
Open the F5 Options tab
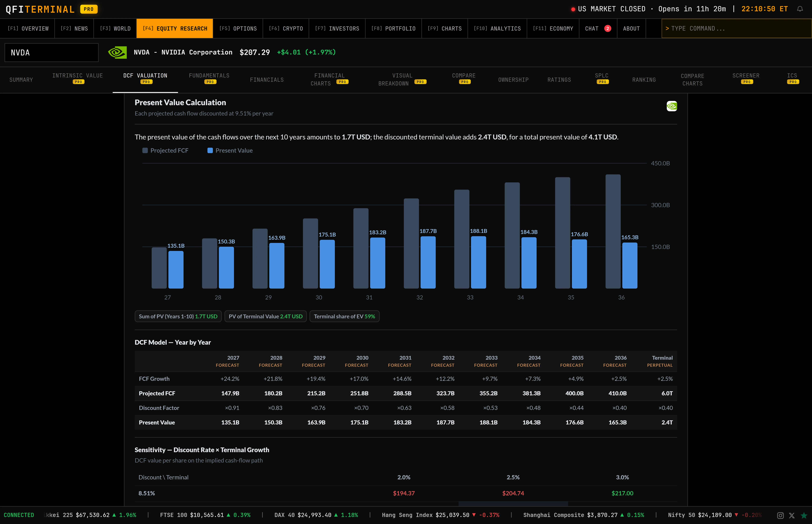click(238, 29)
